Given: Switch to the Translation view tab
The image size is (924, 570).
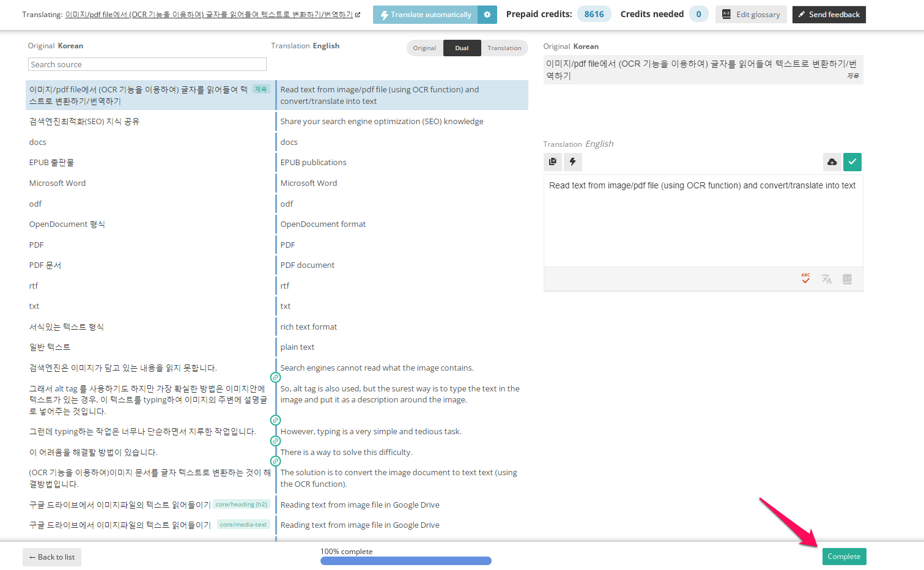Looking at the screenshot, I should click(505, 48).
